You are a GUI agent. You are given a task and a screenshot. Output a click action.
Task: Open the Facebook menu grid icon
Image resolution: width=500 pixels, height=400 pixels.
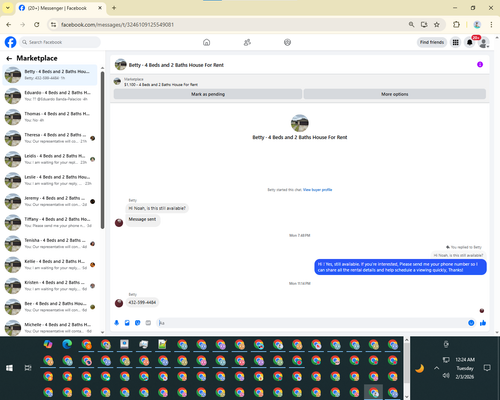pos(455,42)
